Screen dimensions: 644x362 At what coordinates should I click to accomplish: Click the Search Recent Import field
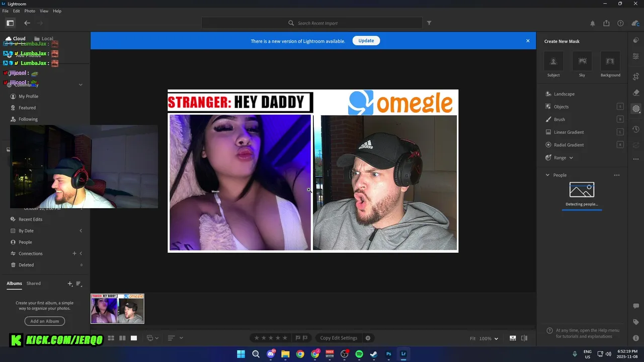click(x=312, y=23)
